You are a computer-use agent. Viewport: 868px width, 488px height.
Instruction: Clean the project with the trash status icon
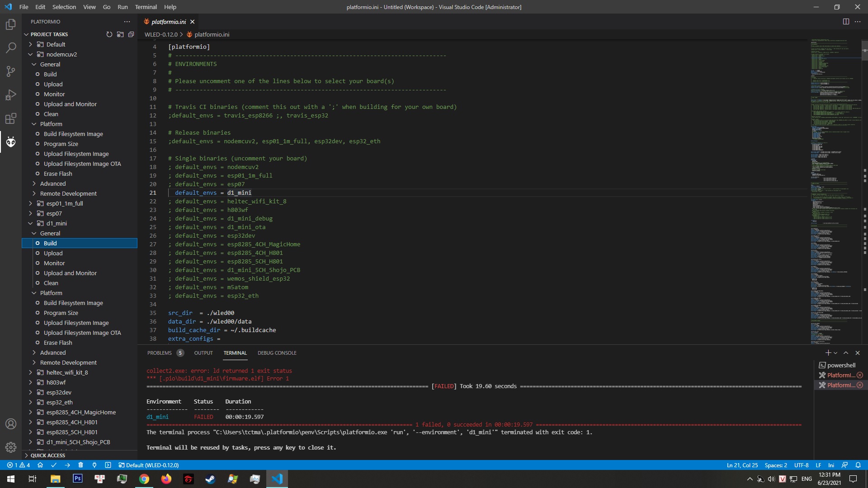pos(81,465)
